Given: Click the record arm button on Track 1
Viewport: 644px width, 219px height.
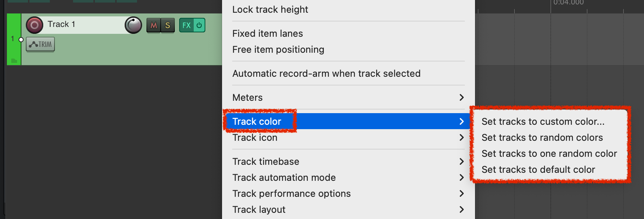Looking at the screenshot, I should (x=35, y=25).
